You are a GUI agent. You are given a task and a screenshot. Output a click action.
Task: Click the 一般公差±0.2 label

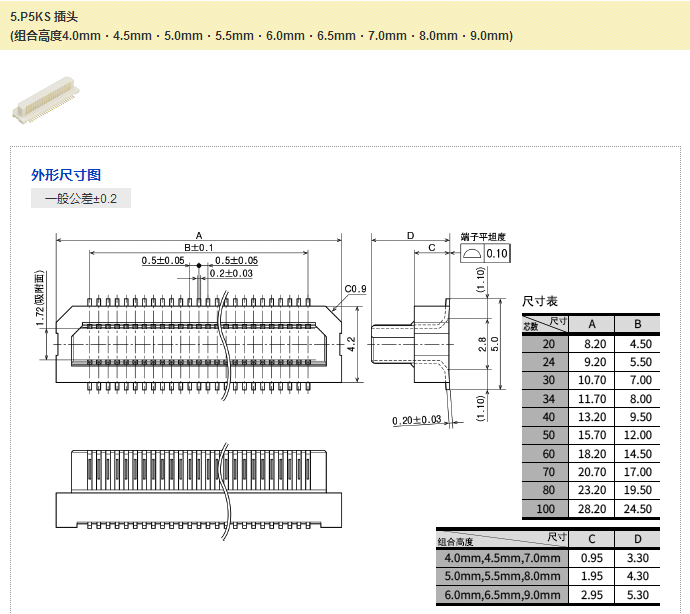tap(81, 199)
